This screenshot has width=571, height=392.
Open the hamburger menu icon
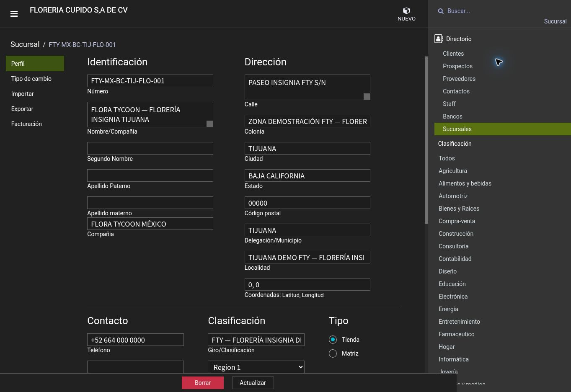pyautogui.click(x=14, y=14)
